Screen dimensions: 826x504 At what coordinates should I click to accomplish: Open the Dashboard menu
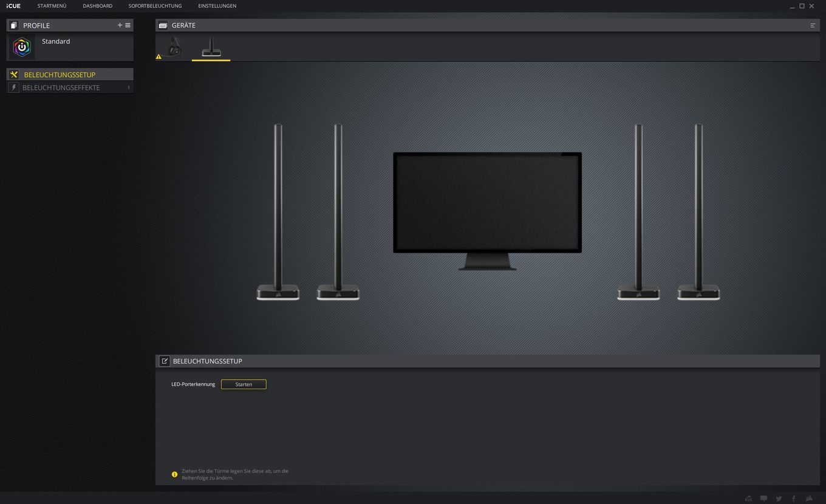[x=97, y=6]
